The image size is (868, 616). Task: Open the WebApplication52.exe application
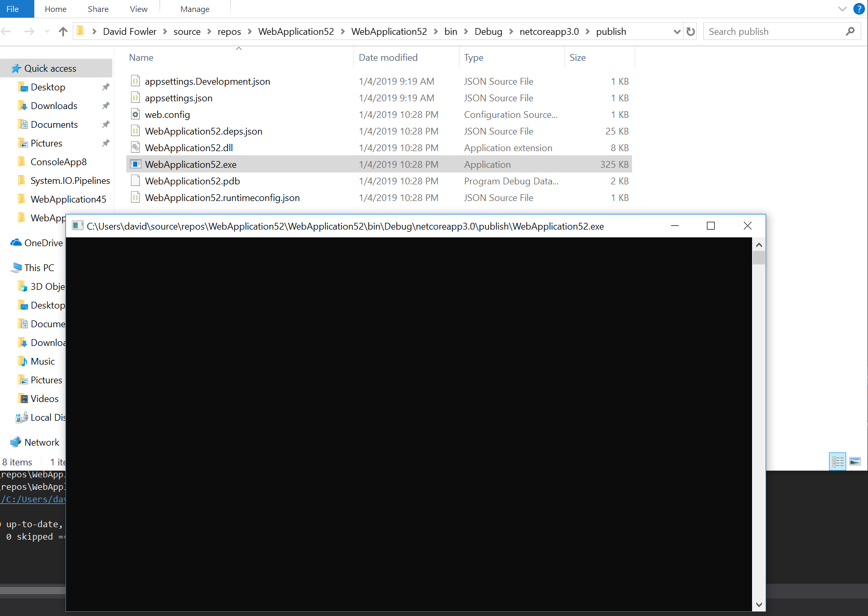point(191,164)
